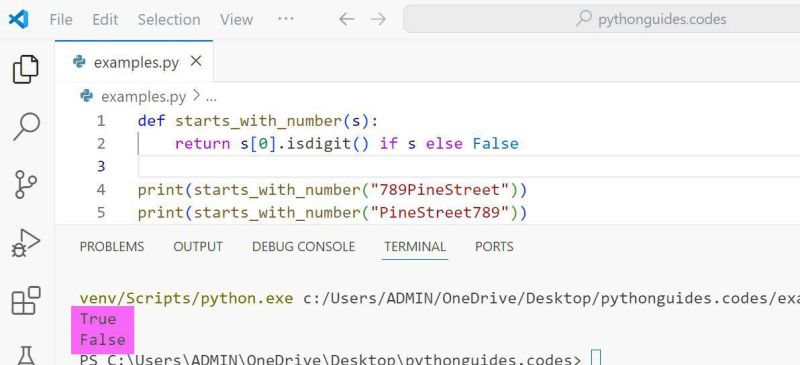Open the Testing flask view
This screenshot has height=365, width=800.
pyautogui.click(x=26, y=355)
